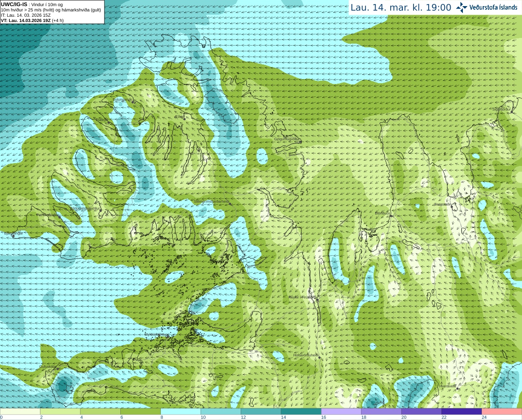
Task: Click the 'Holtavörðuheiði' place label
Action: tap(306, 355)
